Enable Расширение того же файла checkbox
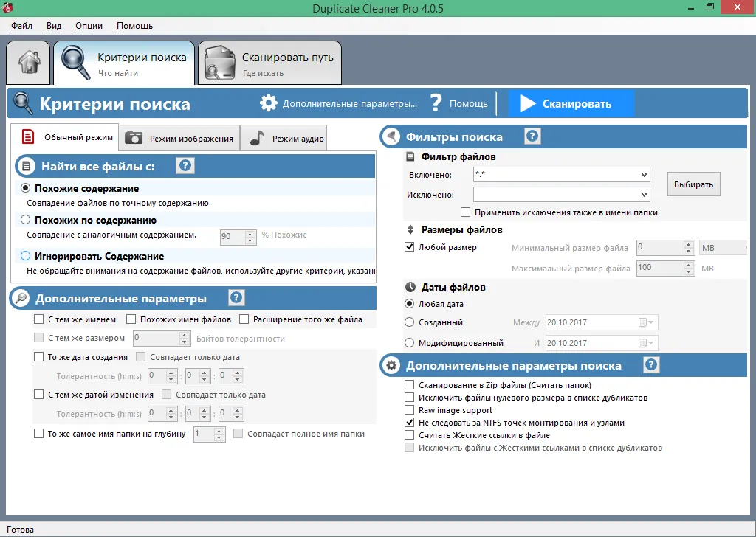The height and width of the screenshot is (537, 756). [x=244, y=319]
